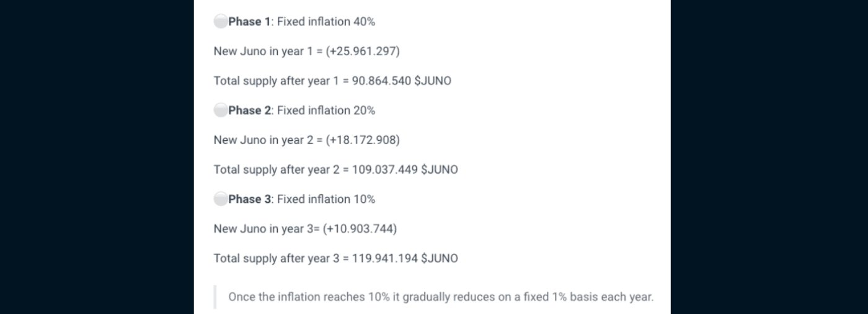868x314 pixels.
Task: Click the quote about inflation reducing 1% yearly
Action: click(440, 297)
